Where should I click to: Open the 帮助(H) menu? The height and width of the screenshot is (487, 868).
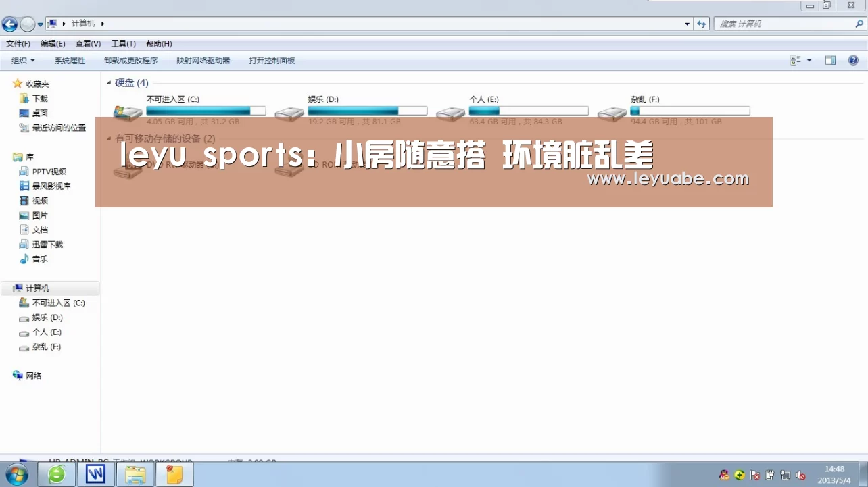pos(159,43)
